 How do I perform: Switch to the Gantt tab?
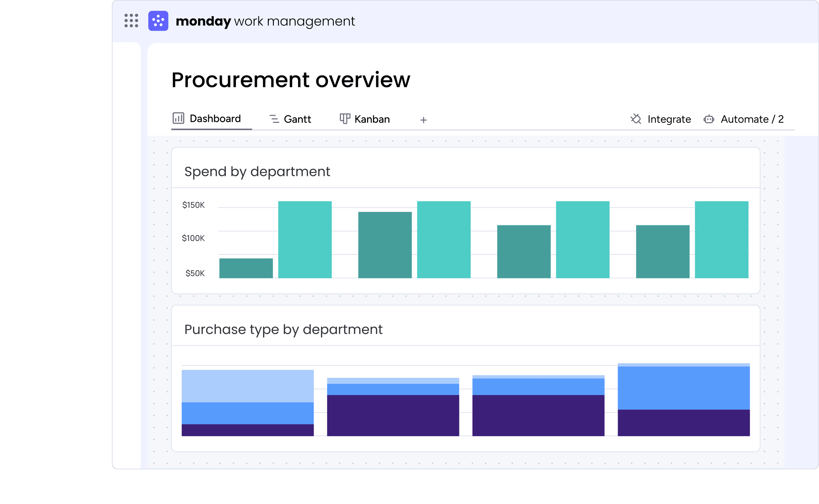click(x=297, y=119)
